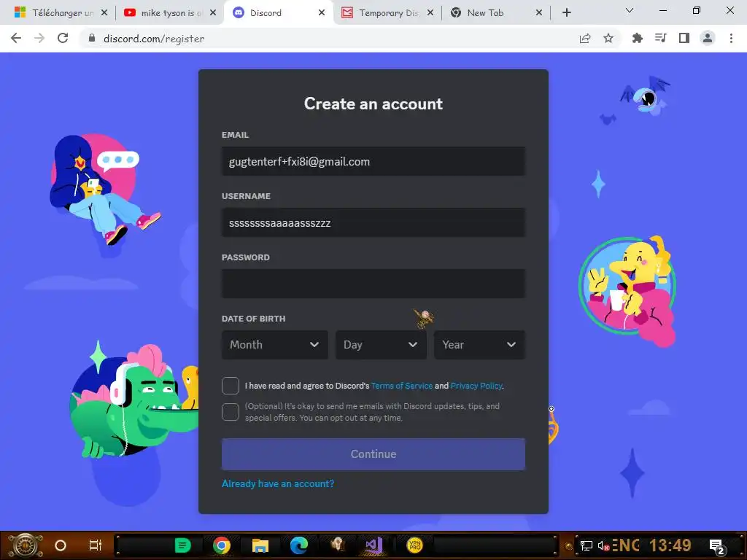Click the muted volume icon in tray
Image resolution: width=747 pixels, height=560 pixels.
tap(603, 545)
